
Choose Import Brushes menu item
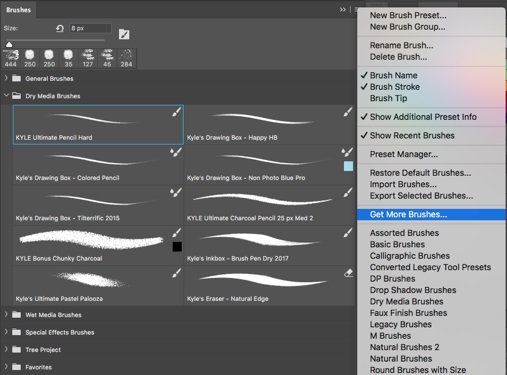coord(403,184)
